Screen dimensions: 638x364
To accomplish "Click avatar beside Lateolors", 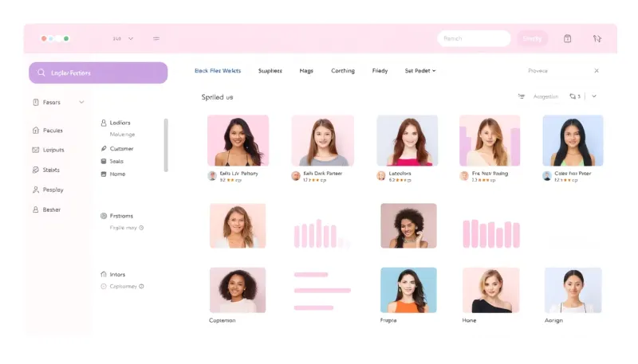I will point(381,176).
